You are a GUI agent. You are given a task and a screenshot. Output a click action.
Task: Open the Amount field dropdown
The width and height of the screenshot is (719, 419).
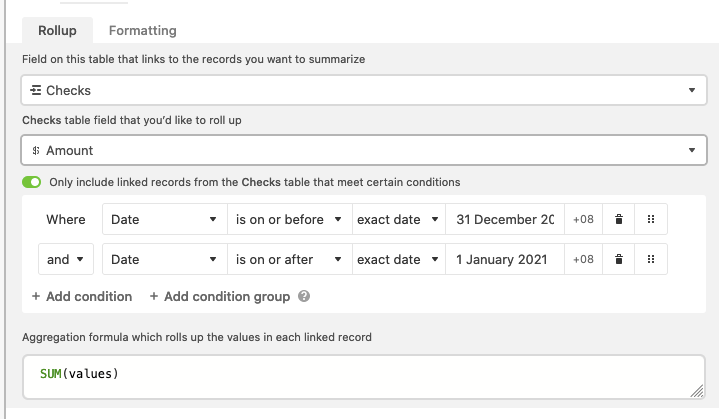pos(364,150)
